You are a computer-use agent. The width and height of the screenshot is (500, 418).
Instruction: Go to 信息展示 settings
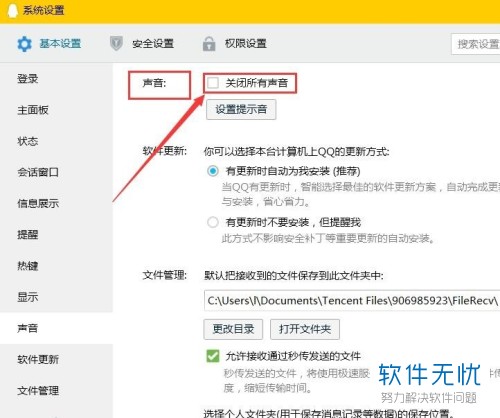click(x=38, y=203)
